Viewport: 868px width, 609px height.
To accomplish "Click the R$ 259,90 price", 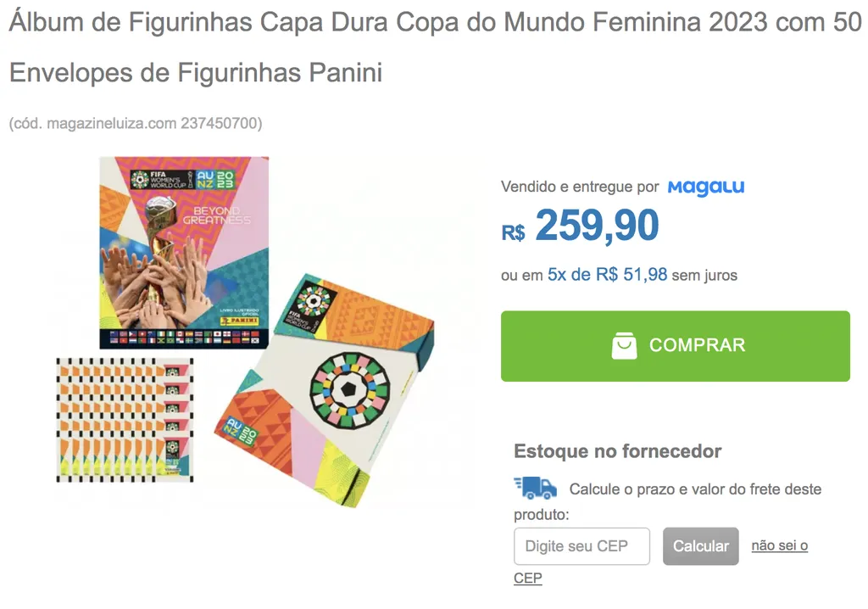I will pyautogui.click(x=580, y=226).
